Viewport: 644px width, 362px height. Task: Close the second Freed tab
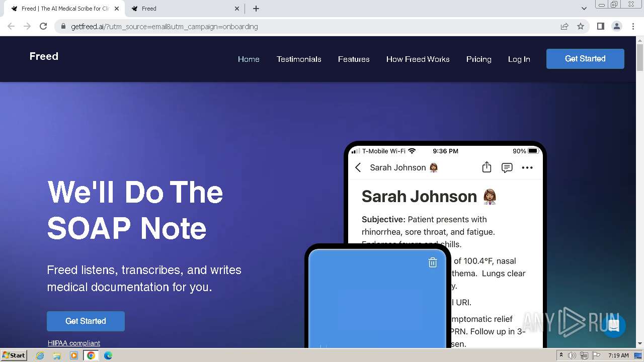click(237, 9)
